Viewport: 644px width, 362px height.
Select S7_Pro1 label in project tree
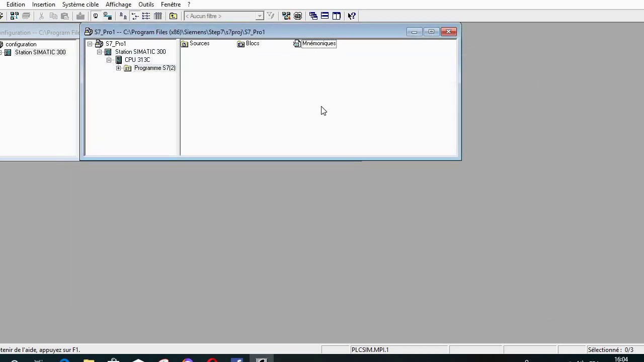click(116, 44)
